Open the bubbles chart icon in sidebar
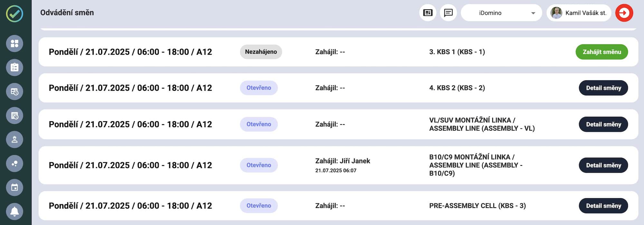The width and height of the screenshot is (644, 225). (x=14, y=164)
